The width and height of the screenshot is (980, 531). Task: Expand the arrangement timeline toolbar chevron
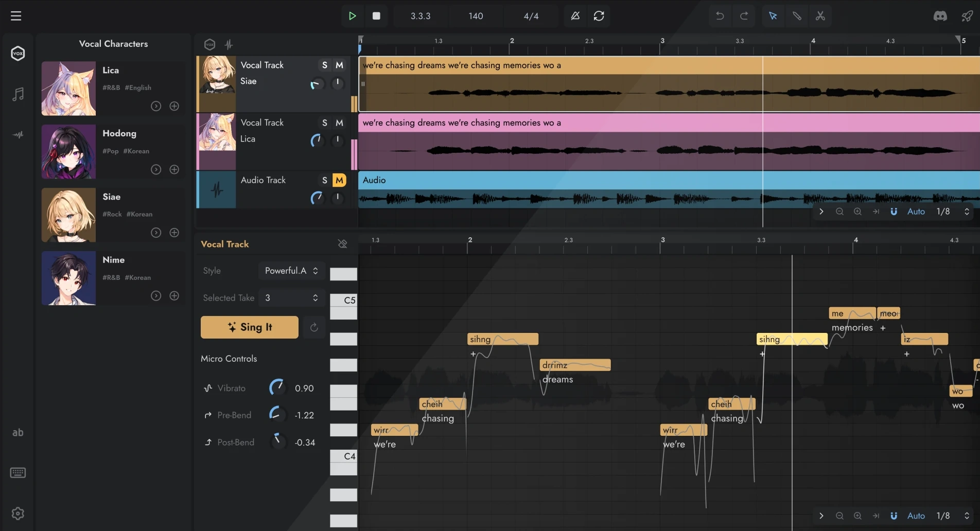pos(821,211)
